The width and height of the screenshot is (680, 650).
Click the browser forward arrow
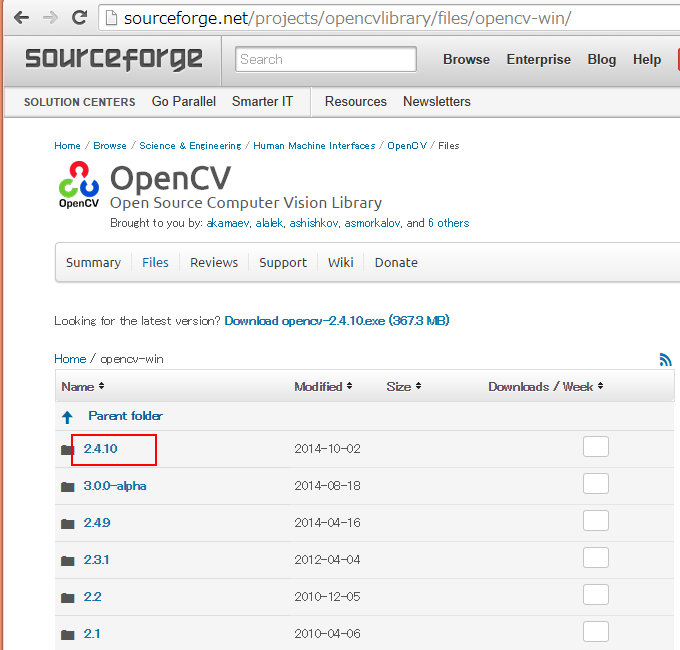50,18
